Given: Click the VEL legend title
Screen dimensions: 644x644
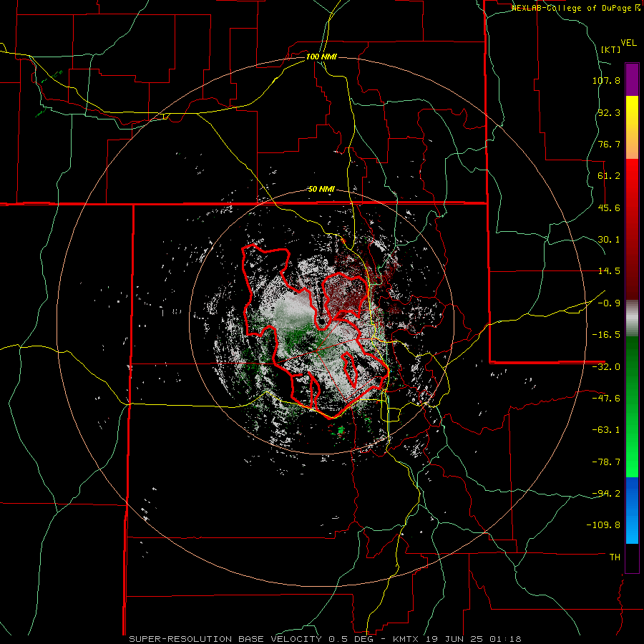Looking at the screenshot, I should point(628,43).
